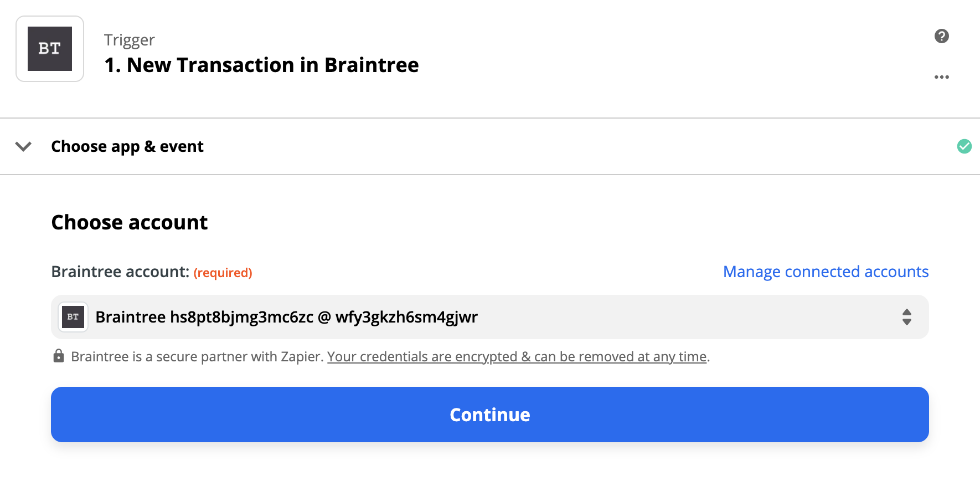Click the up-down arrows on the account selector
980x491 pixels.
click(906, 316)
